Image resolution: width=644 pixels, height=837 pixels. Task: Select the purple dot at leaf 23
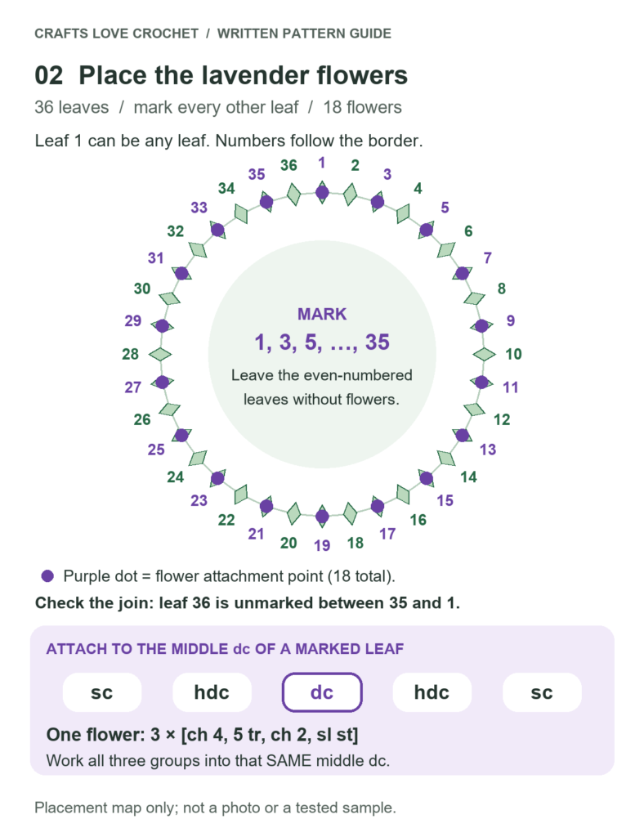coord(217,477)
